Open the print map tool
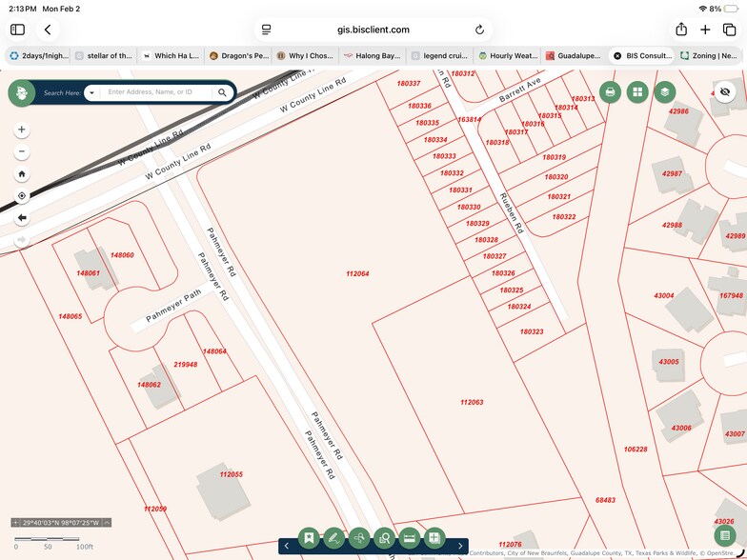 (x=611, y=92)
